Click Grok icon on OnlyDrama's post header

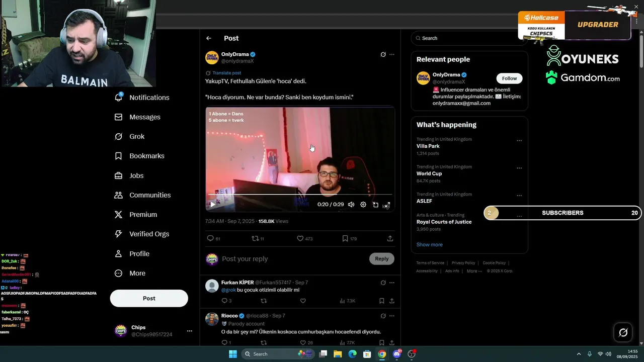(x=383, y=54)
